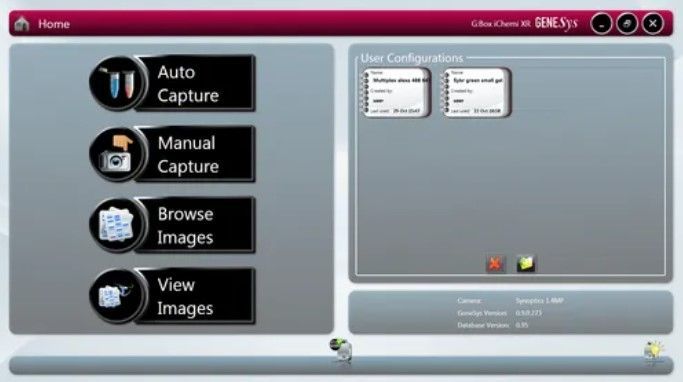Viewport: 683px width, 382px height.
Task: Click the hand-and-camera Manual Capture icon
Action: 117,154
